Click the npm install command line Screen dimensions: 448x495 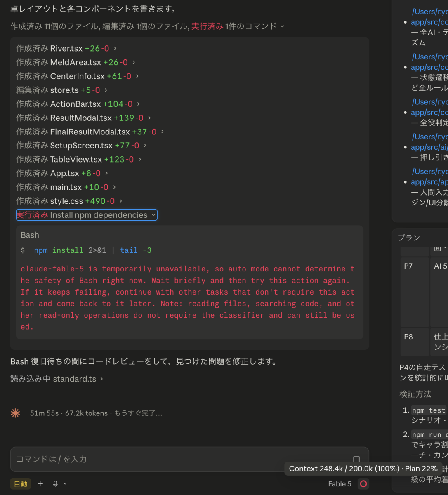86,250
